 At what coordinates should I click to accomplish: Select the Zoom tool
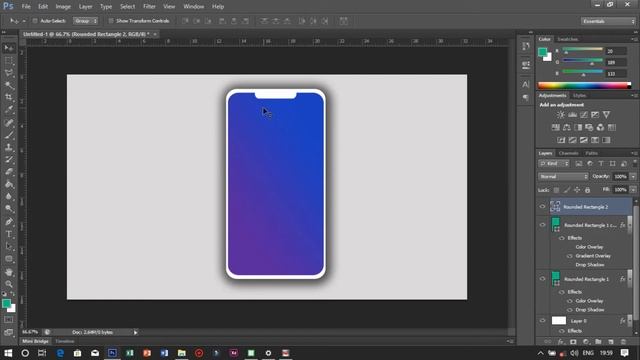point(9,284)
